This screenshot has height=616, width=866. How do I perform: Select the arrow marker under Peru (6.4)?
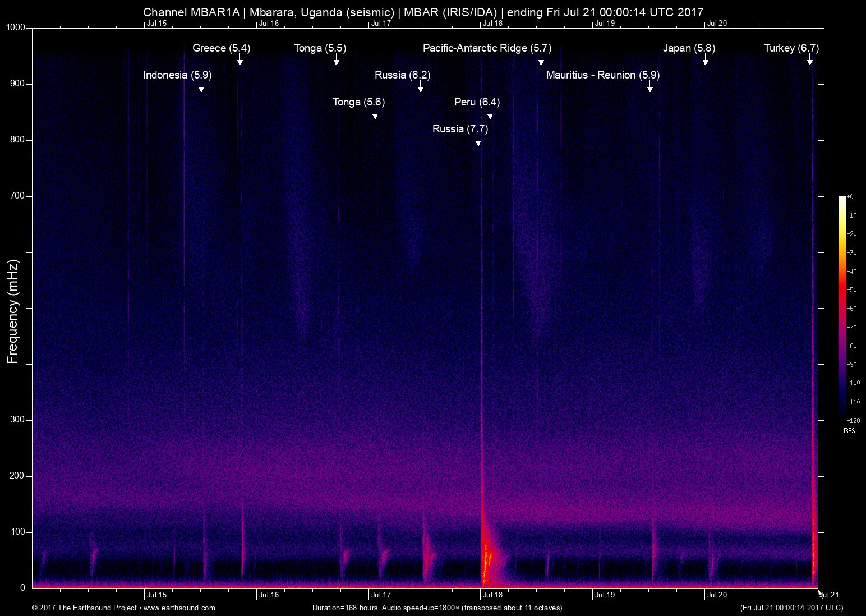pyautogui.click(x=490, y=114)
